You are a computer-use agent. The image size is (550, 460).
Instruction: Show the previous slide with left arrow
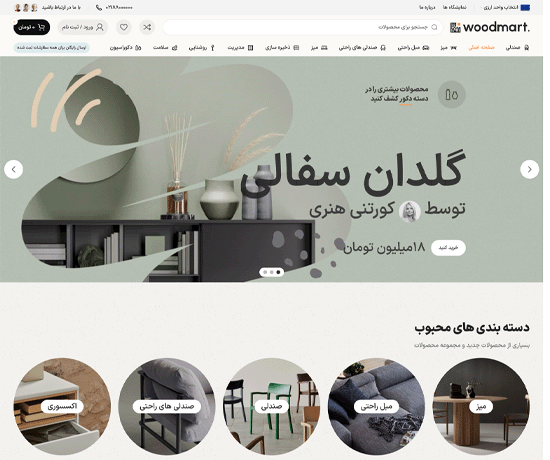point(13,169)
